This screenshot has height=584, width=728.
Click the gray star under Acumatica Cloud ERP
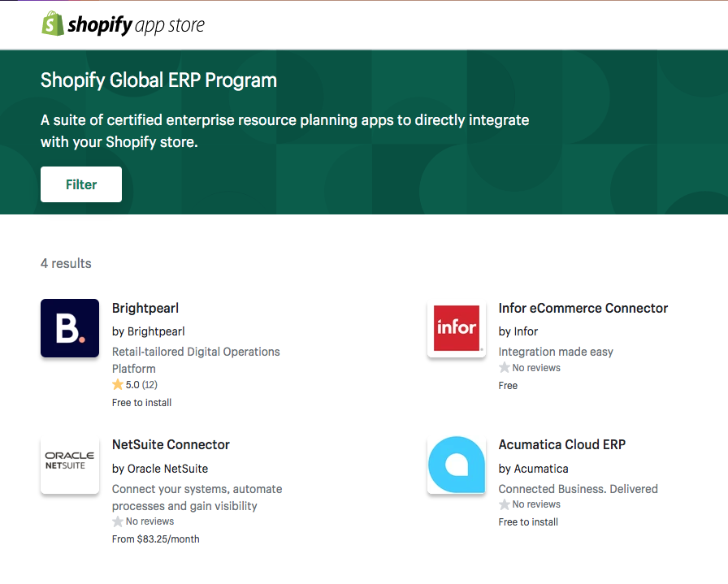click(505, 504)
